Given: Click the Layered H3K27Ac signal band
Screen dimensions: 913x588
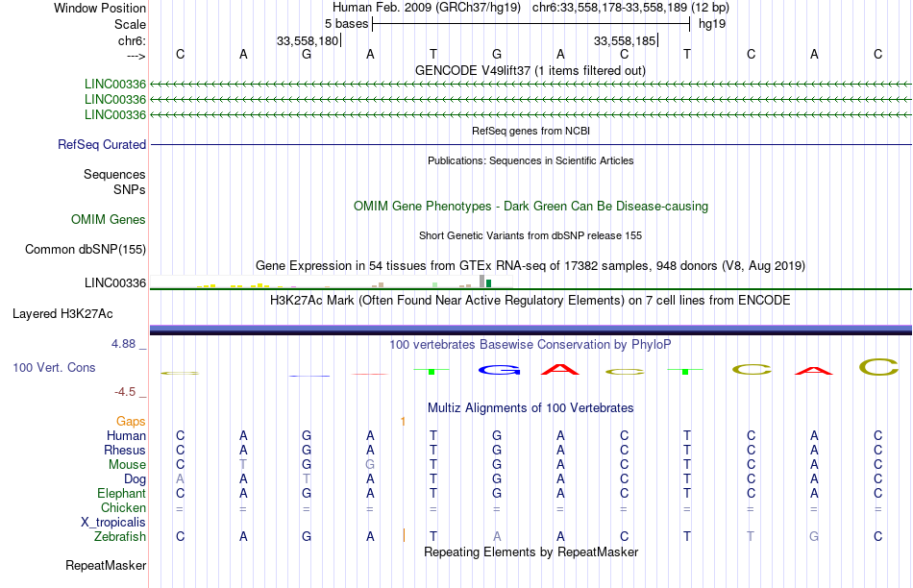Looking at the screenshot, I should [x=531, y=330].
